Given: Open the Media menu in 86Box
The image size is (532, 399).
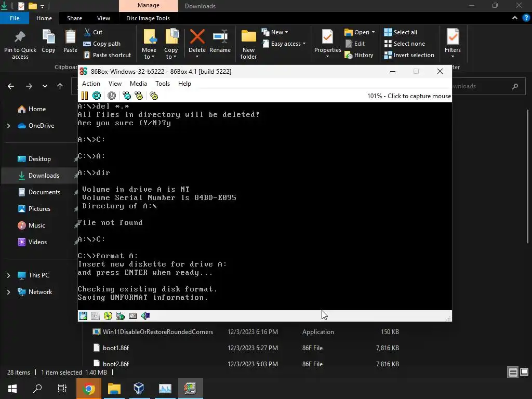Looking at the screenshot, I should (x=138, y=84).
